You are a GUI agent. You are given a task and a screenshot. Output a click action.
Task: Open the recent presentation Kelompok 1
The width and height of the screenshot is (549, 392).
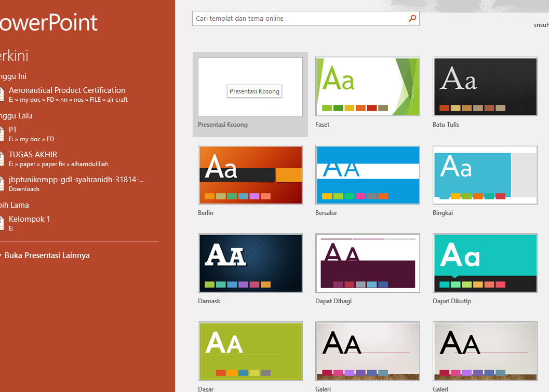coord(29,219)
